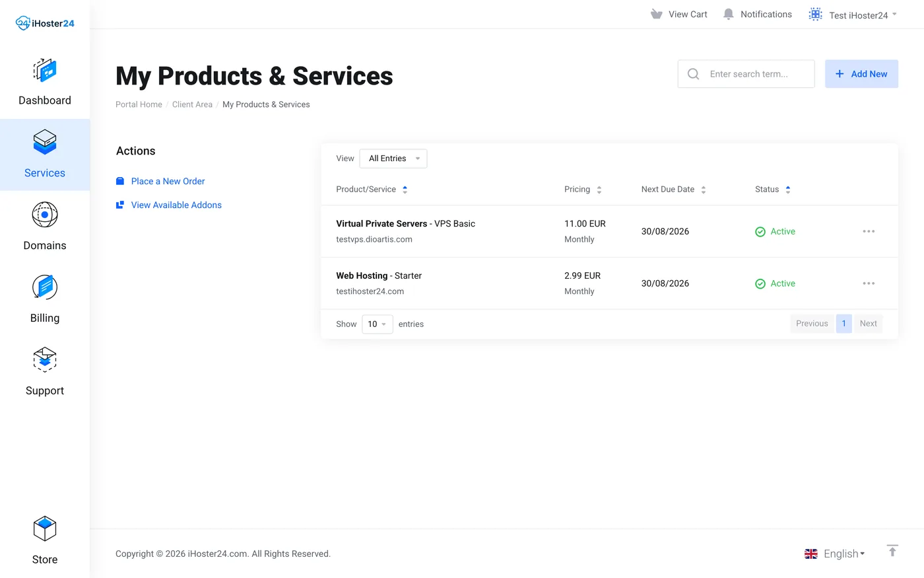This screenshot has height=578, width=924.
Task: Open the Dashboard sidebar icon
Action: (45, 70)
